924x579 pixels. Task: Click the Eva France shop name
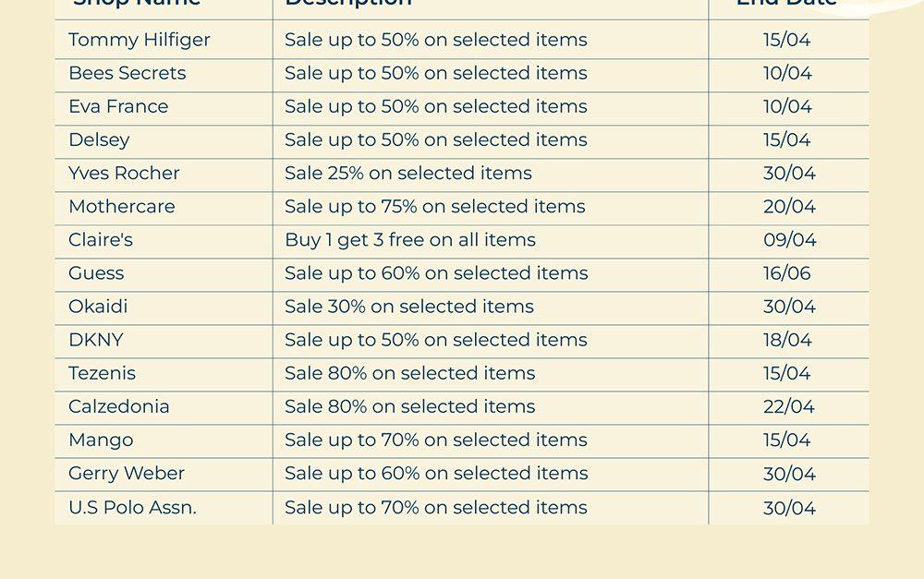click(118, 106)
